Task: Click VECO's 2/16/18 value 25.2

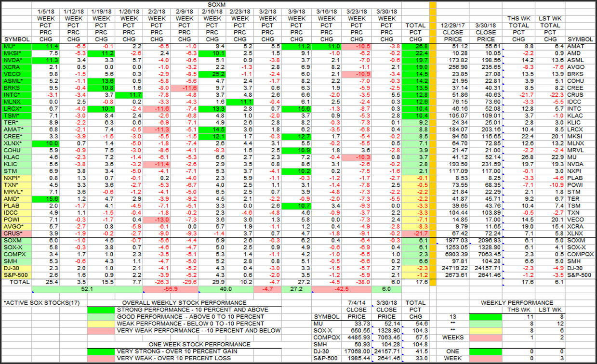Action: pos(212,74)
